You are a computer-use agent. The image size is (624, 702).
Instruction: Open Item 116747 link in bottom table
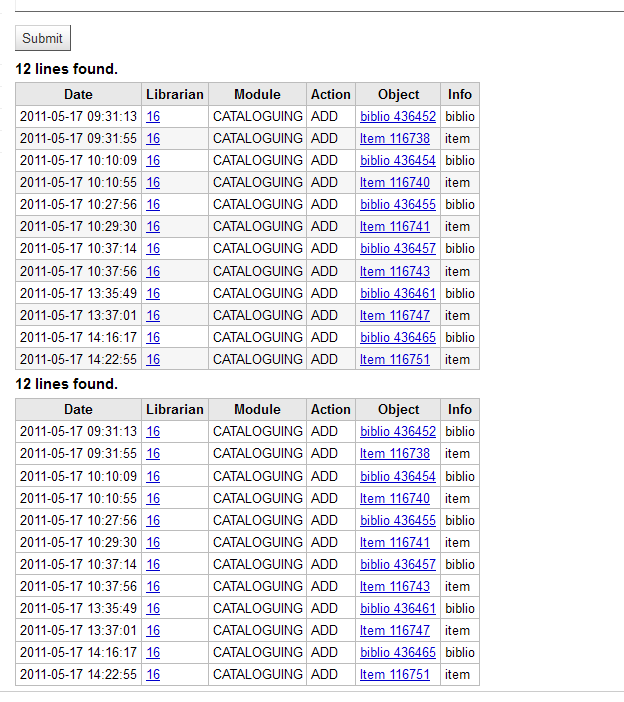coord(394,630)
